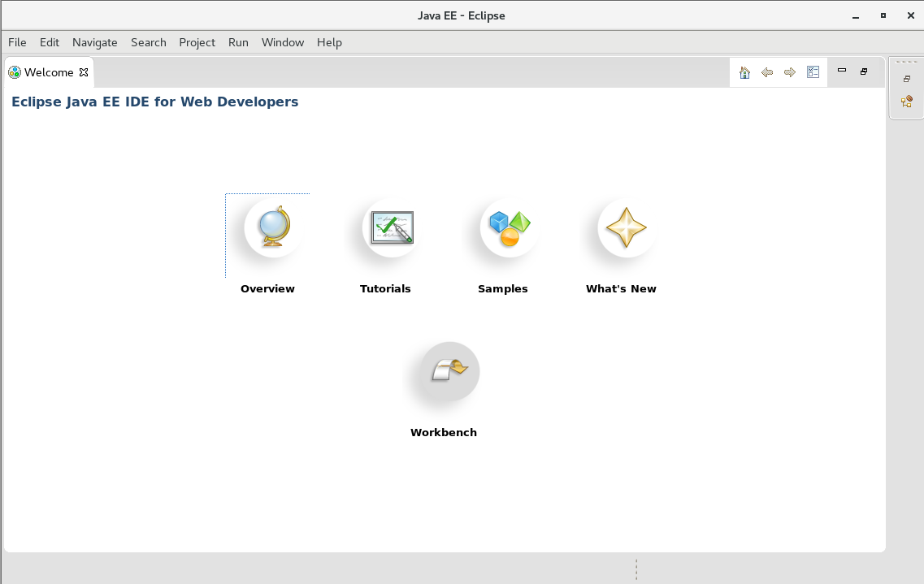Viewport: 924px width, 584px height.
Task: Open the Edit menu
Action: click(x=50, y=42)
